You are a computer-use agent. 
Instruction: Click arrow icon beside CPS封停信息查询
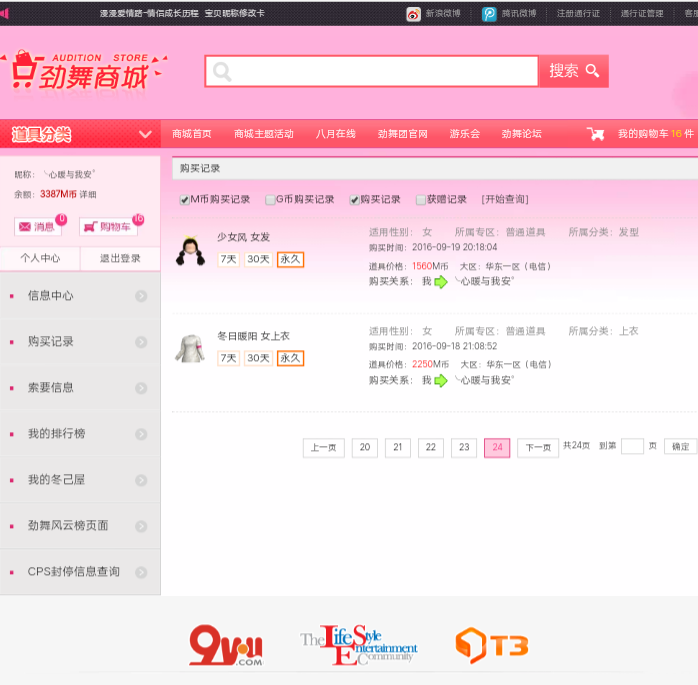141,572
